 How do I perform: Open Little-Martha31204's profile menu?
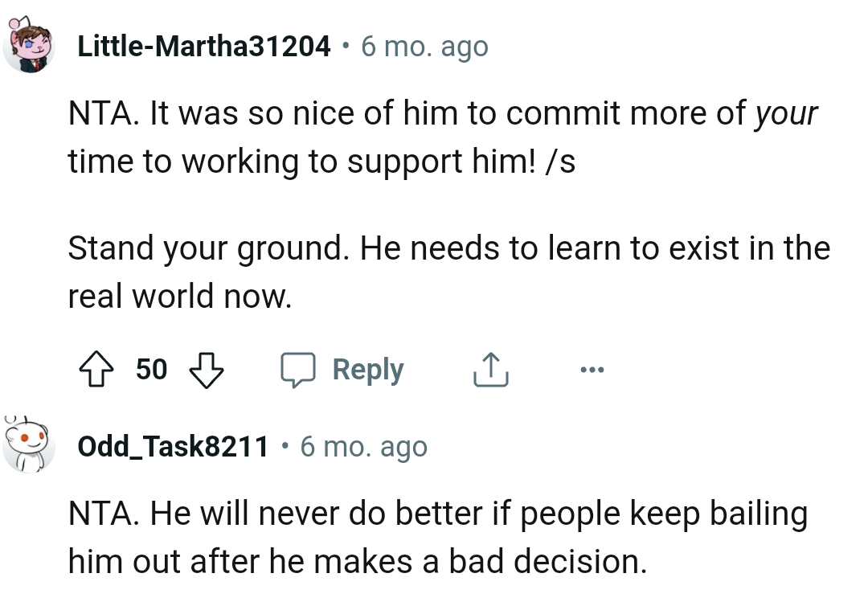203,46
